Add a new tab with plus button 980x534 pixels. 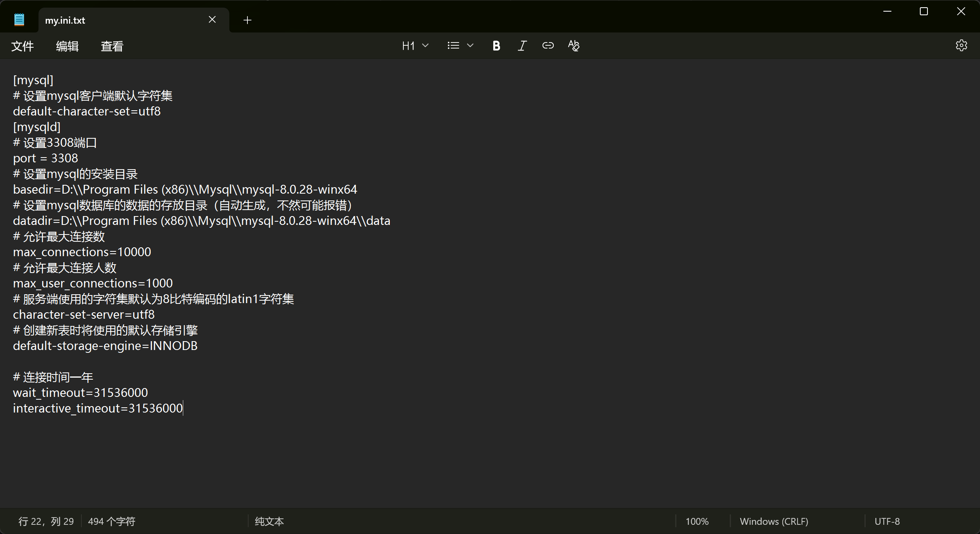(x=247, y=20)
